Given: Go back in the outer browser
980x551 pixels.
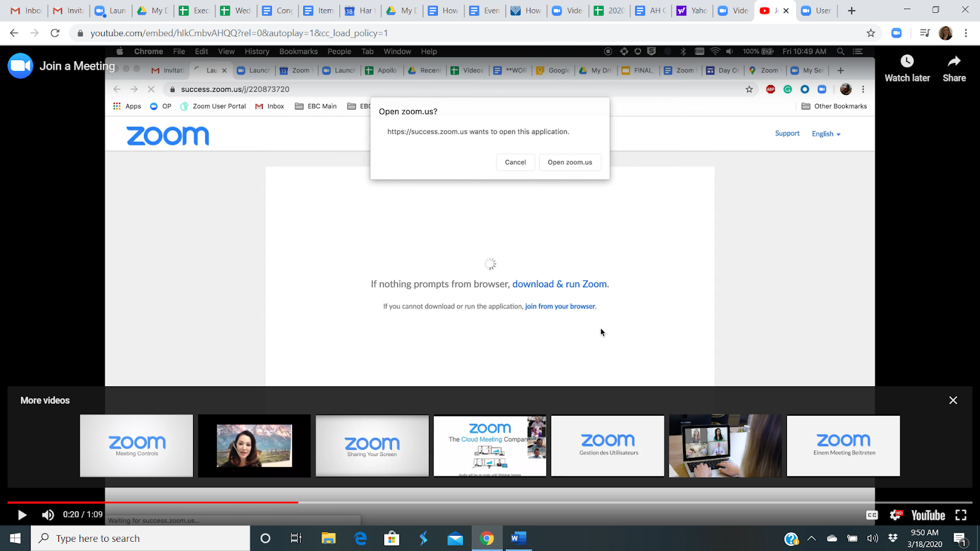Looking at the screenshot, I should click(x=14, y=33).
